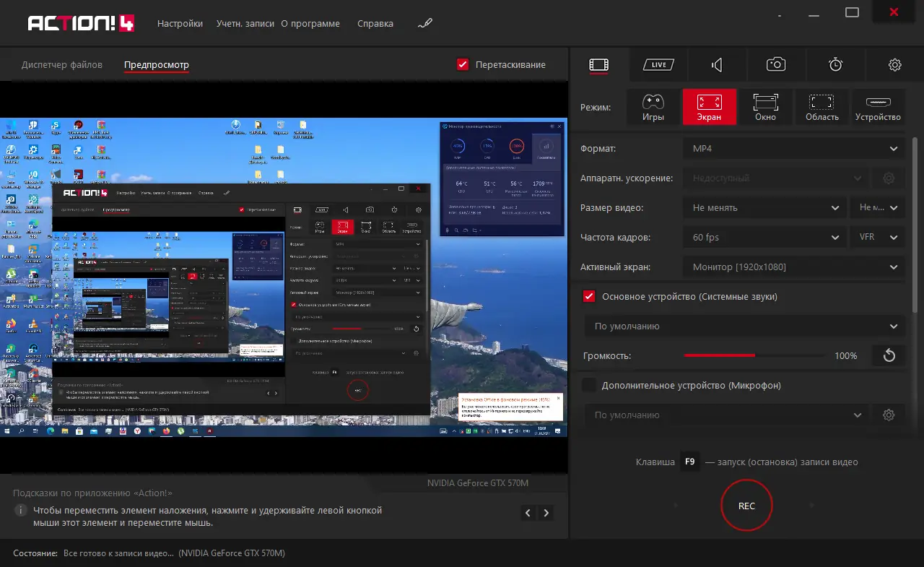Click the 100% volume value
This screenshot has width=924, height=567.
(845, 356)
